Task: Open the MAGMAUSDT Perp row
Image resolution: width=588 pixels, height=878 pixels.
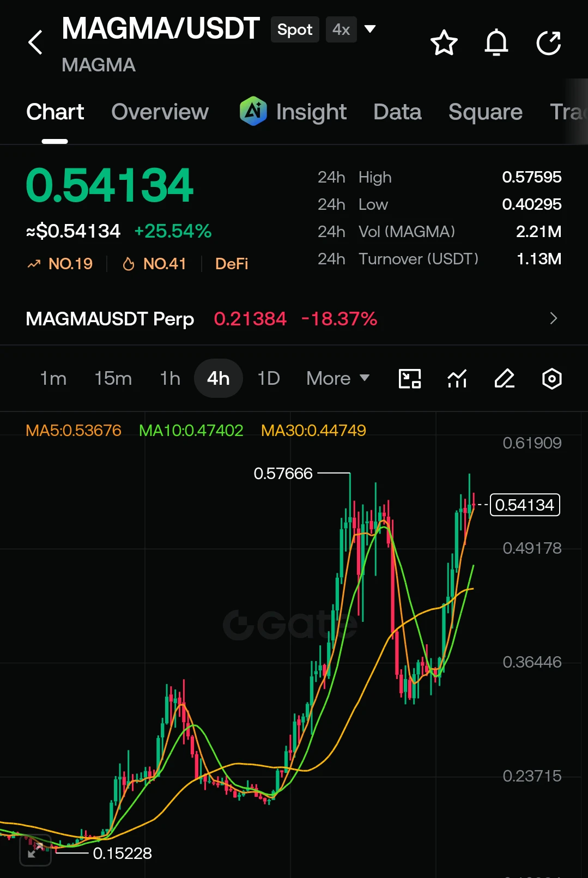Action: pos(294,318)
